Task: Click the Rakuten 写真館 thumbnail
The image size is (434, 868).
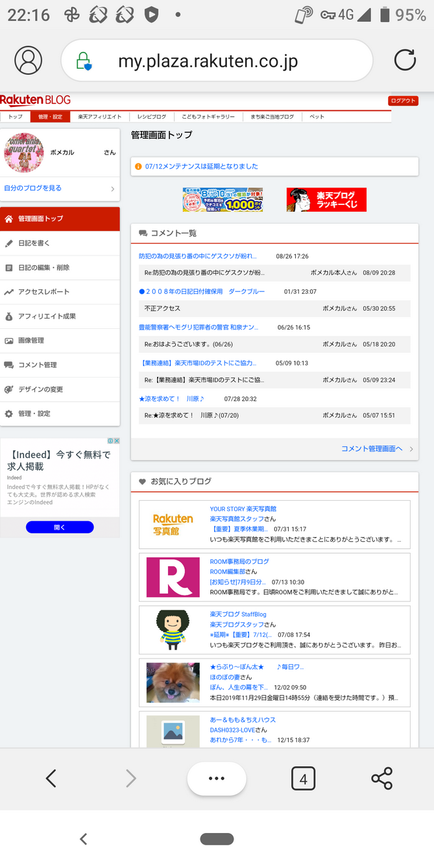Action: point(173,524)
